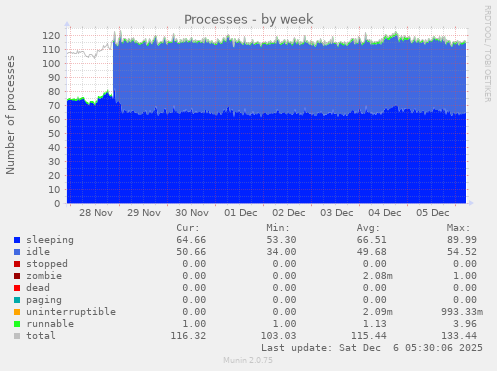Image resolution: width=497 pixels, height=371 pixels.
Task: Click idle average value 49.68
Action: pos(371,252)
